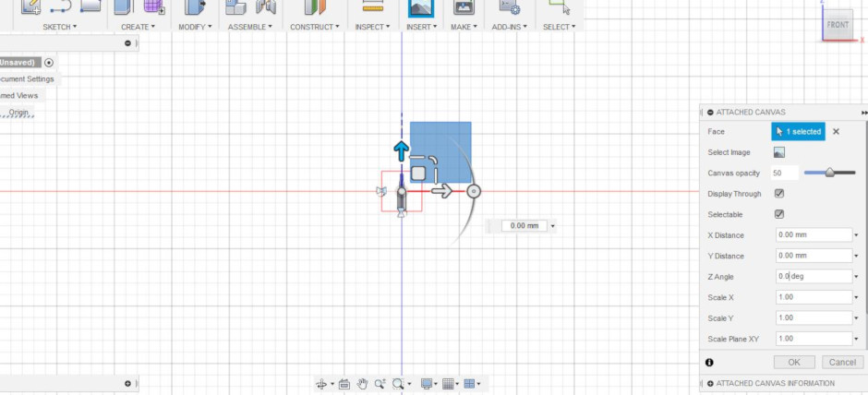Select the Orbit tool in navigation bar
Viewport: 868px width, 395px height.
pos(321,383)
